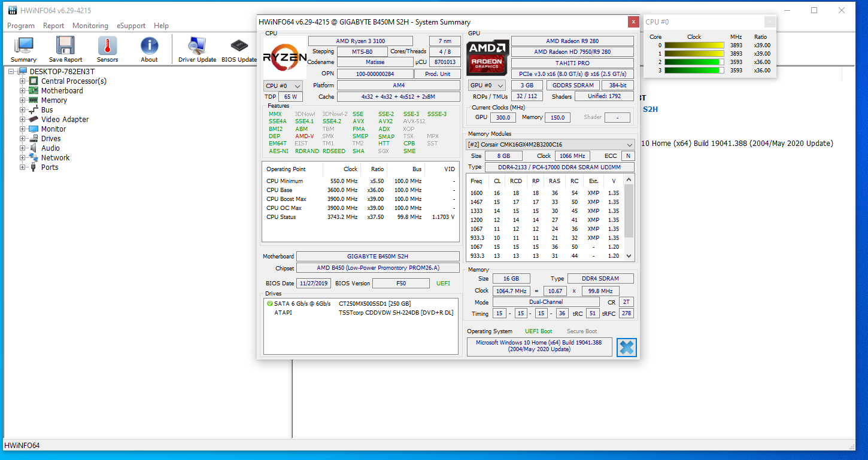Expand the Memory tree node
Screen dimensions: 868x460
(x=23, y=100)
